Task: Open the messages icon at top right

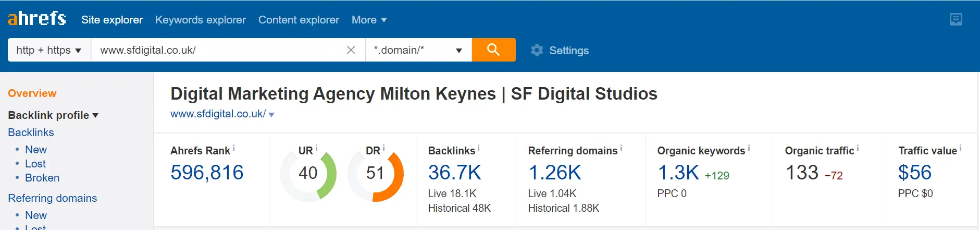Action: click(956, 20)
